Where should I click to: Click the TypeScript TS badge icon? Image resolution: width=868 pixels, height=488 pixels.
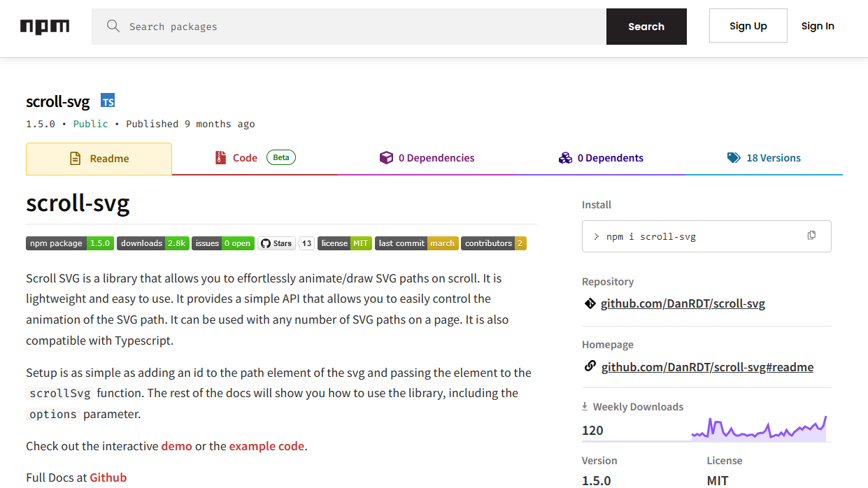pos(108,101)
